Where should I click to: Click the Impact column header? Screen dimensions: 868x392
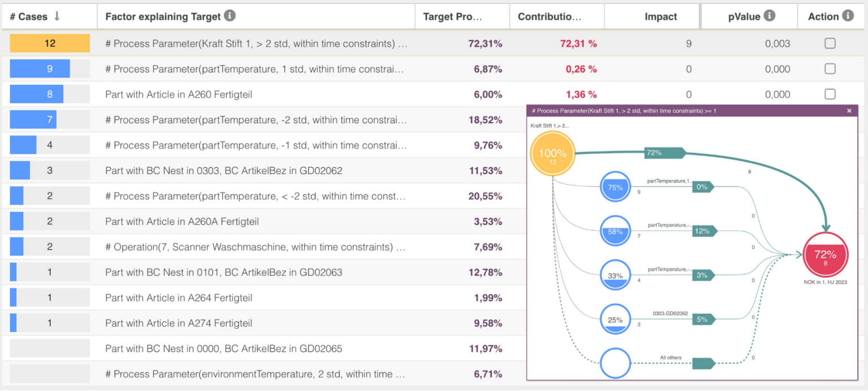click(661, 17)
